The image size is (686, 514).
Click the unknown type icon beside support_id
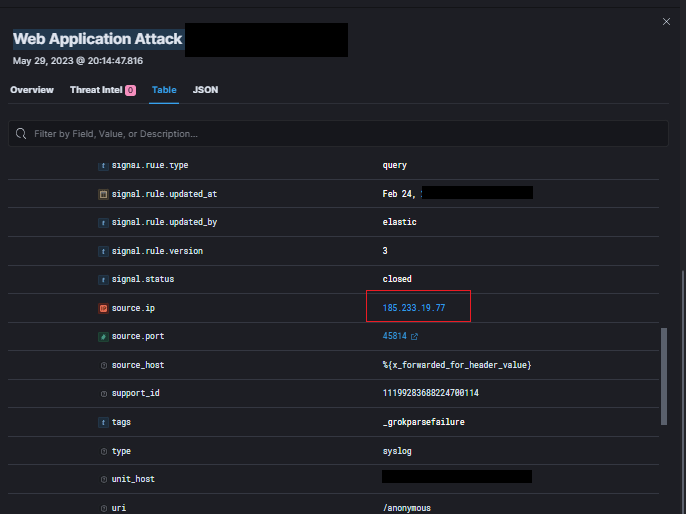[104, 394]
